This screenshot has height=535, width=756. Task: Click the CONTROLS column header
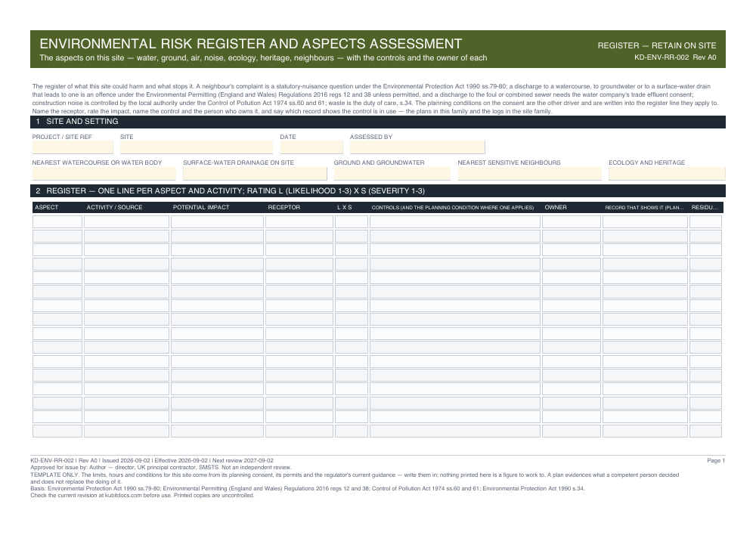453,208
